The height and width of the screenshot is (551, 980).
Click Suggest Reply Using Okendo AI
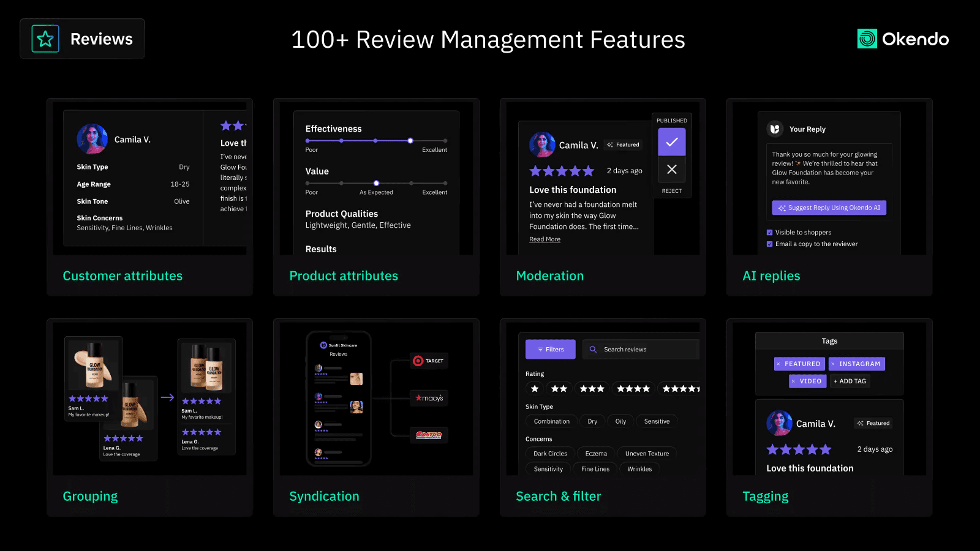pyautogui.click(x=829, y=208)
